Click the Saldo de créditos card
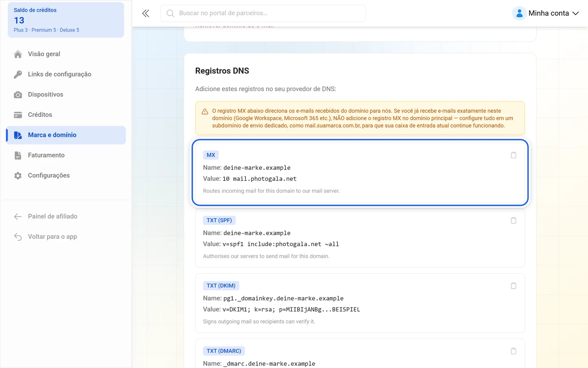The width and height of the screenshot is (588, 368). tap(66, 20)
